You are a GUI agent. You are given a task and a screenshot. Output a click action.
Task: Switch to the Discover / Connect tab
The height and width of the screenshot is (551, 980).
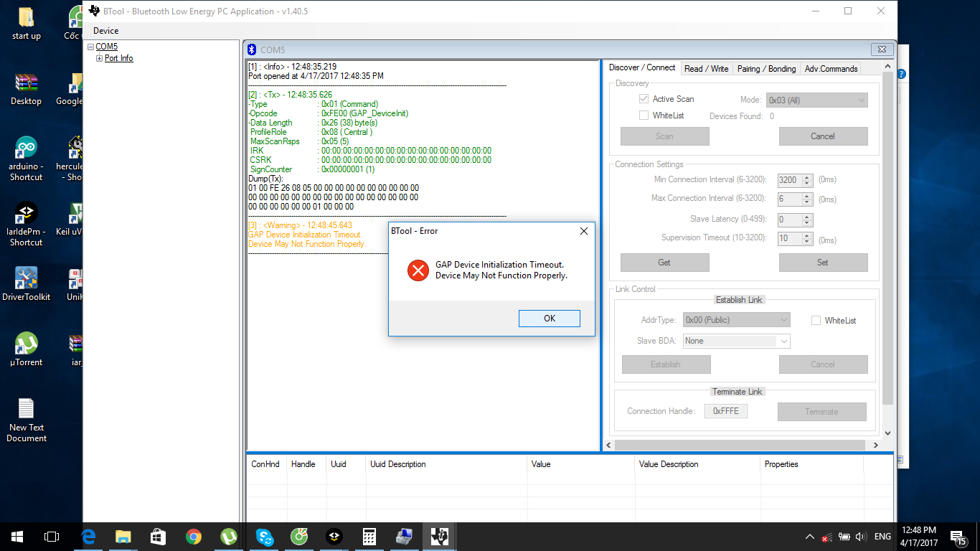[642, 67]
